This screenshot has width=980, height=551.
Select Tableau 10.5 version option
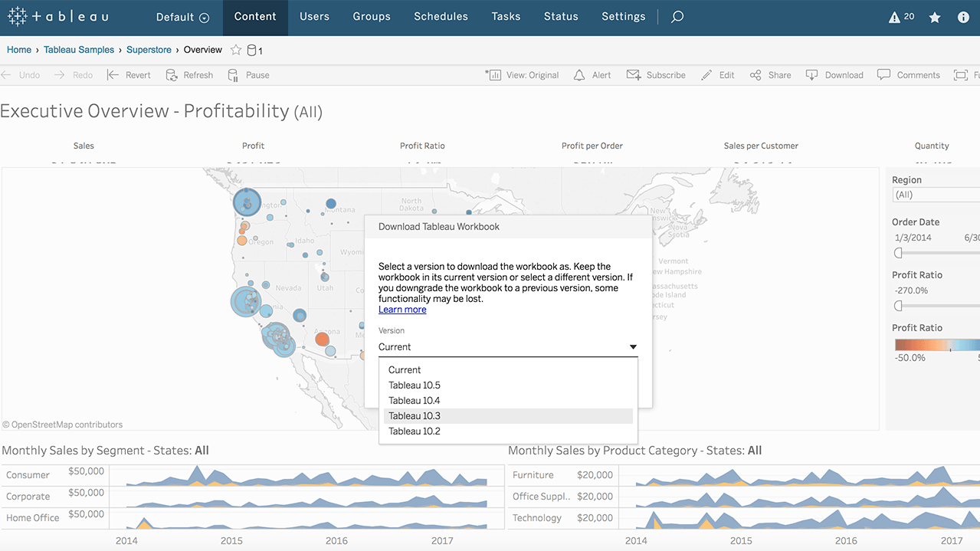[x=508, y=385]
